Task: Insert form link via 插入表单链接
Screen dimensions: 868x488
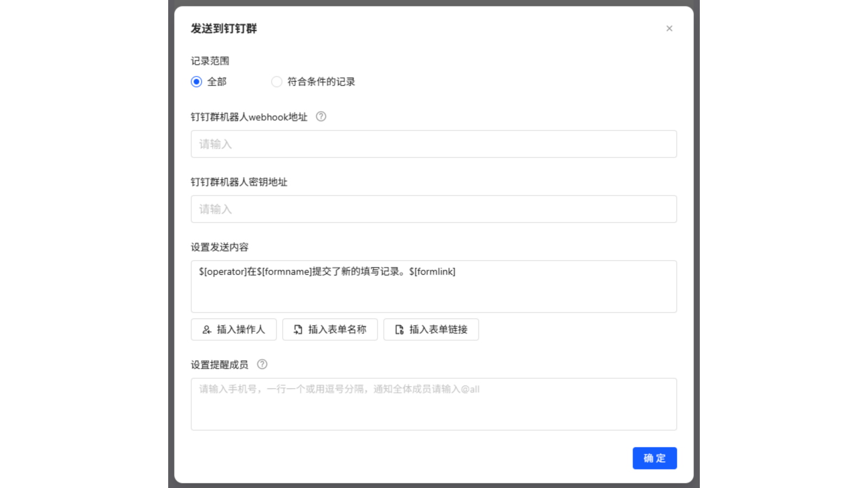Action: point(431,329)
